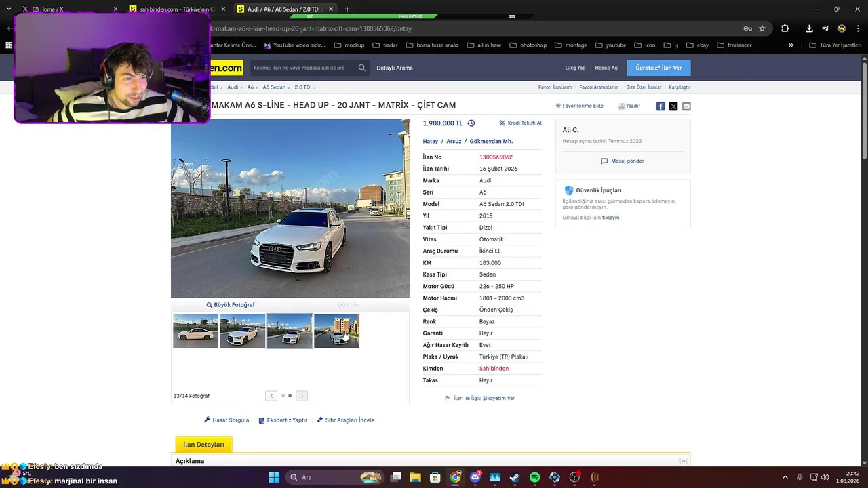868x488 pixels.
Task: Open Chrome three-dot menu
Action: (x=856, y=28)
